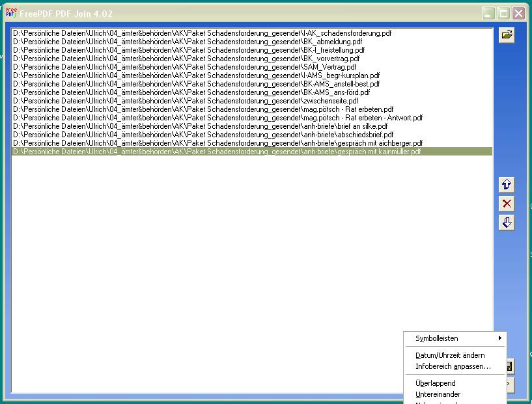Select Untereinander in the context menu

(455, 394)
